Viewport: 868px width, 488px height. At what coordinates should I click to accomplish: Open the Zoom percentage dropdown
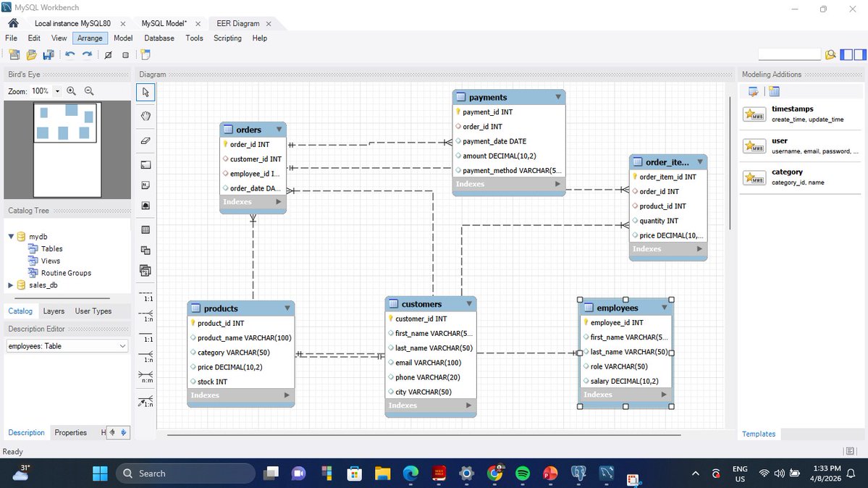[56, 91]
